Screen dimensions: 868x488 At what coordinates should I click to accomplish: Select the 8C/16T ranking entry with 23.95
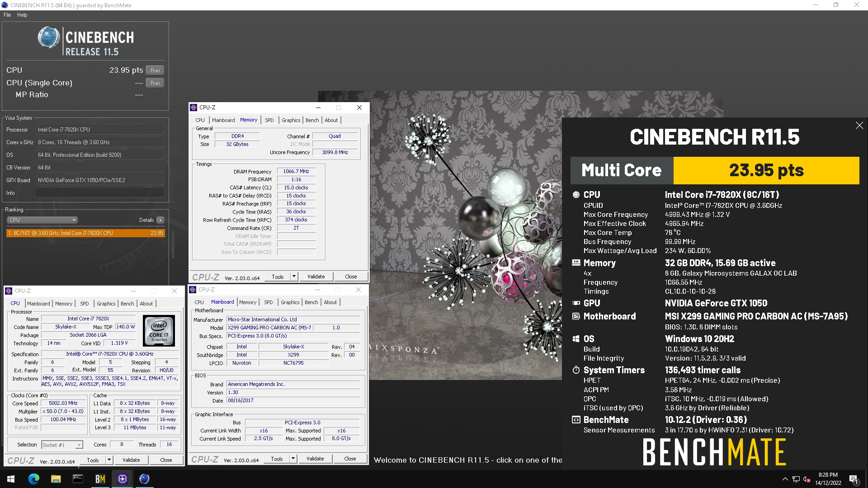coord(85,233)
